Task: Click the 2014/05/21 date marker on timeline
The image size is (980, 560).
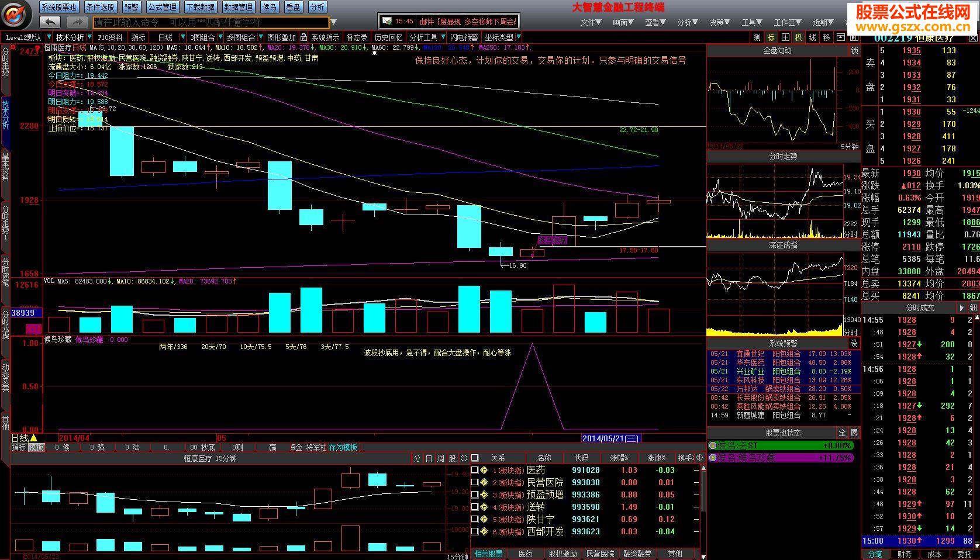Action: click(611, 438)
